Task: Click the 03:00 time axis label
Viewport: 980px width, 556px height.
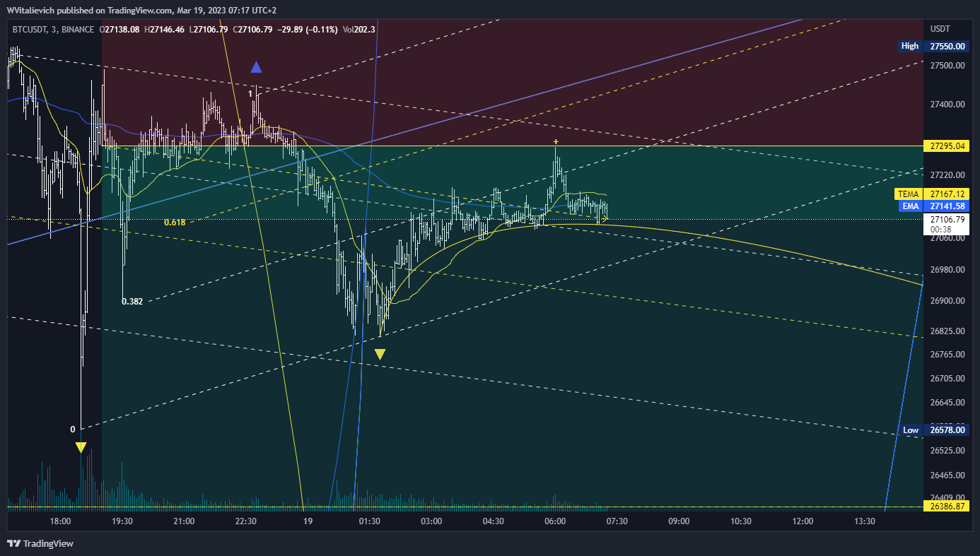Action: point(431,521)
